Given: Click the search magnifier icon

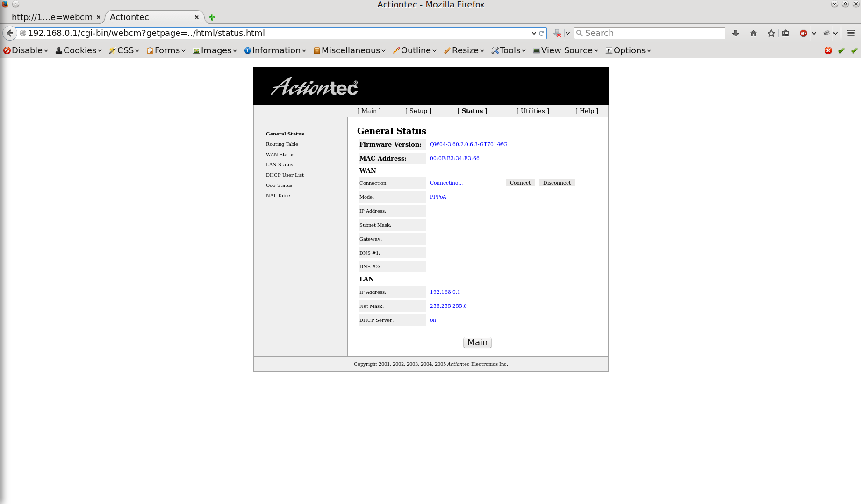Looking at the screenshot, I should click(x=580, y=33).
